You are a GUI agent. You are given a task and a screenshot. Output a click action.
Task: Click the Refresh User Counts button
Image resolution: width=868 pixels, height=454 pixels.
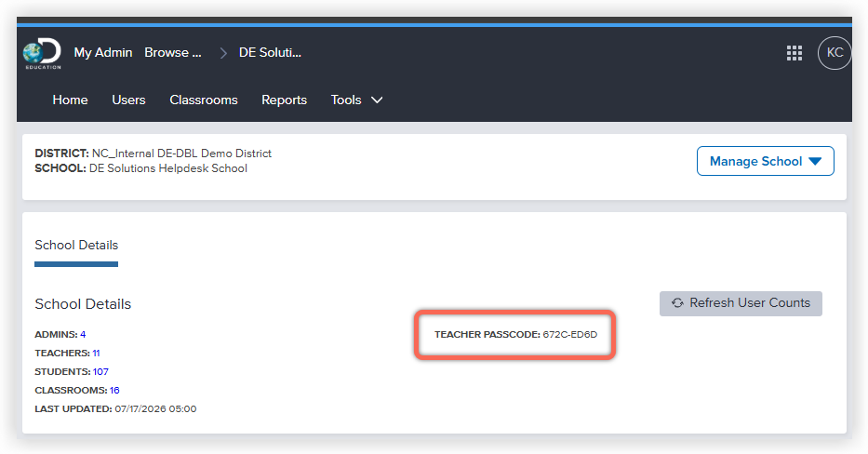tap(741, 303)
